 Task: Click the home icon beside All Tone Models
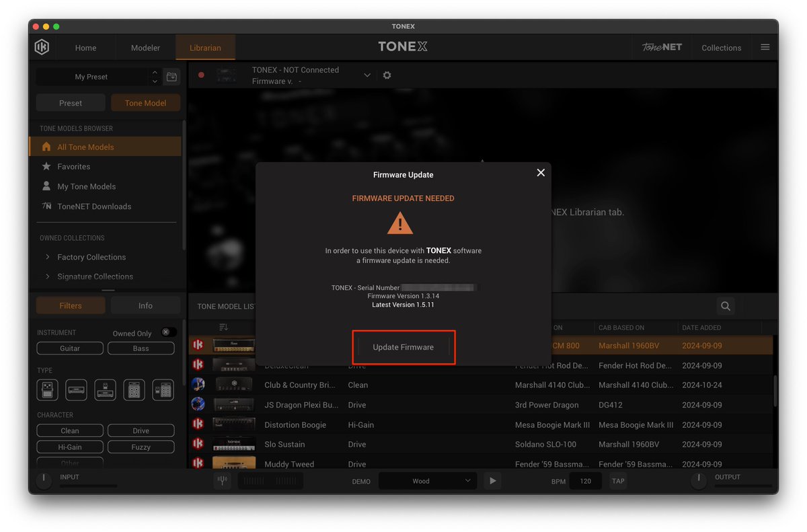coord(46,147)
